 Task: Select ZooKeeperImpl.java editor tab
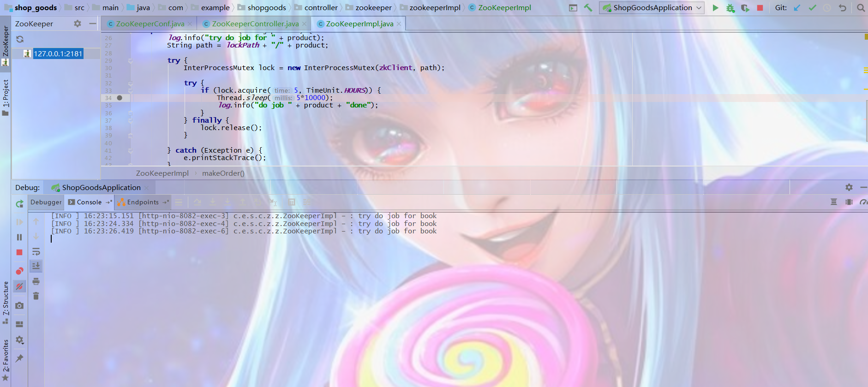[x=359, y=24]
